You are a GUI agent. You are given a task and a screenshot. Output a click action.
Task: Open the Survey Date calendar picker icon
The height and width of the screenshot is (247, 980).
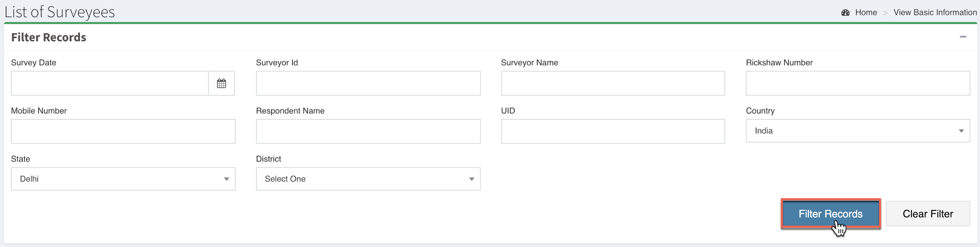(x=221, y=83)
